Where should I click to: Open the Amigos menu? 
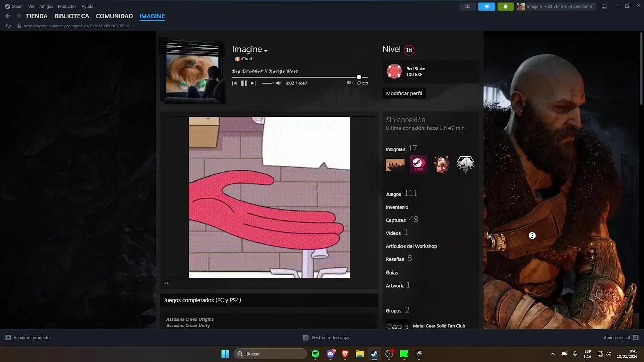[46, 6]
